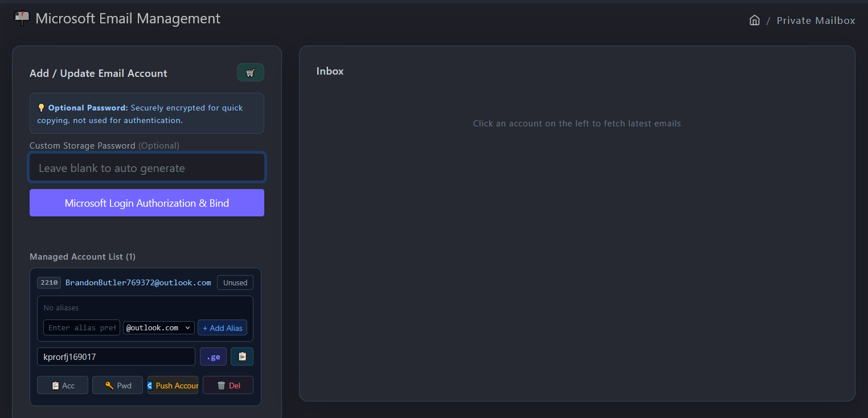Viewport: 868px width, 418px height.
Task: Click the Private Mailbox breadcrumb
Action: [x=816, y=21]
